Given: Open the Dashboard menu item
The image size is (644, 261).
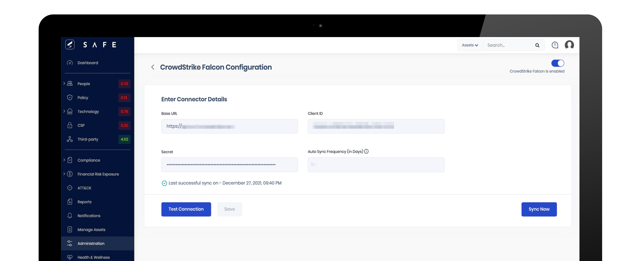Looking at the screenshot, I should tap(98, 63).
